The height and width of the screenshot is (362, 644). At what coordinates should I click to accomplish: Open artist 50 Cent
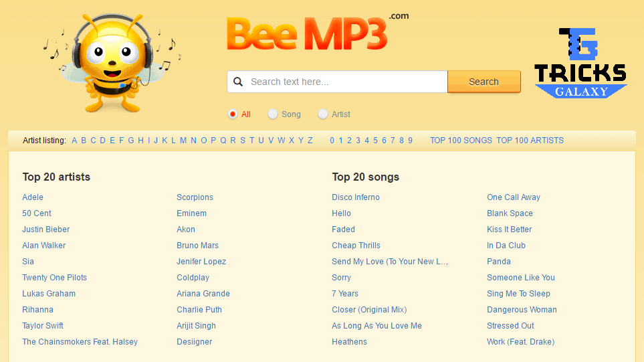[37, 213]
